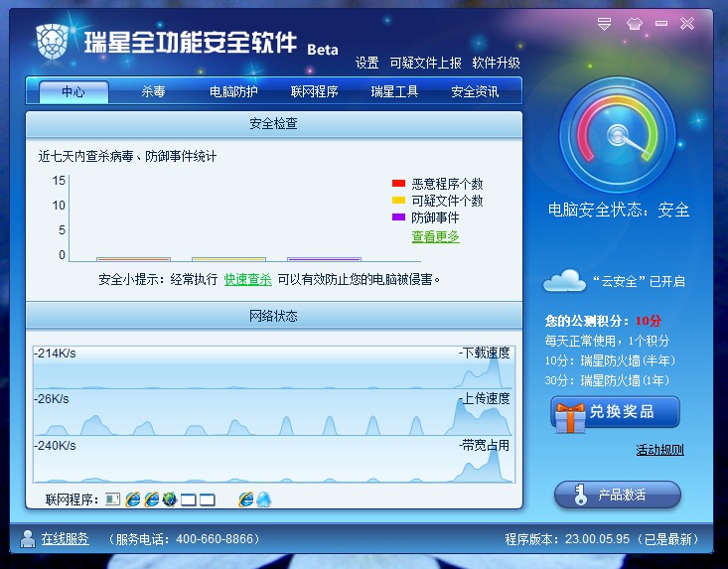The image size is (728, 569).
Task: Open 设置 settings
Action: point(366,63)
